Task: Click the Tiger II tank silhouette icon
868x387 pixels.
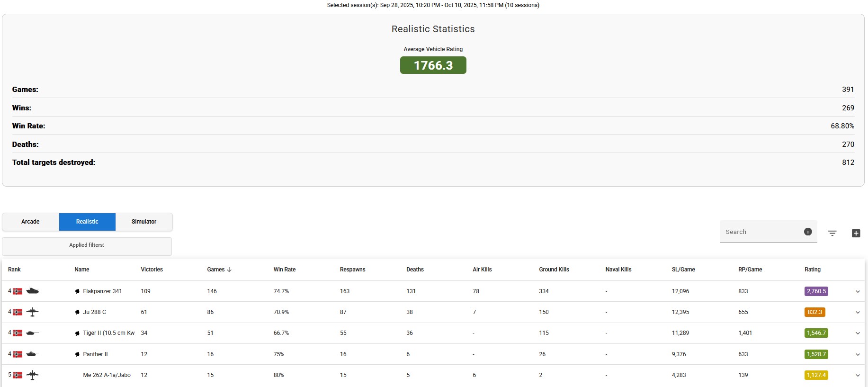Action: tap(32, 333)
